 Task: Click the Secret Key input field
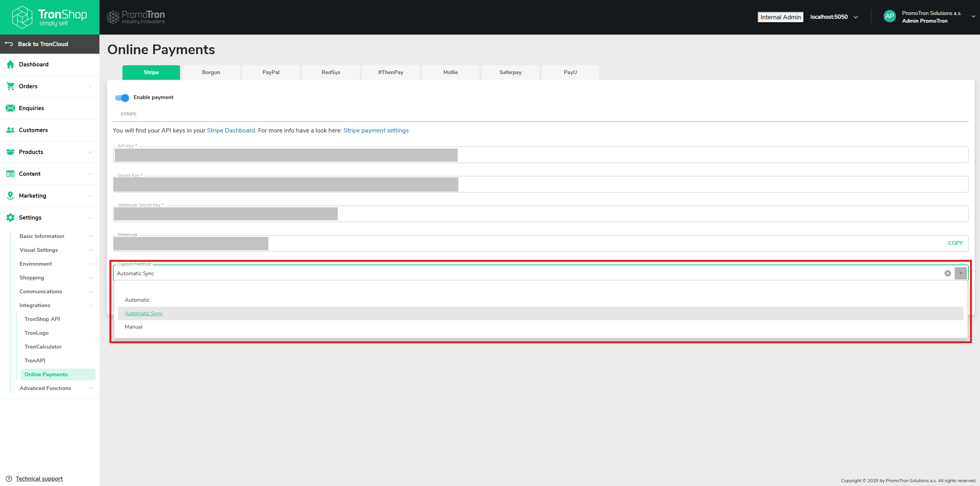(540, 184)
